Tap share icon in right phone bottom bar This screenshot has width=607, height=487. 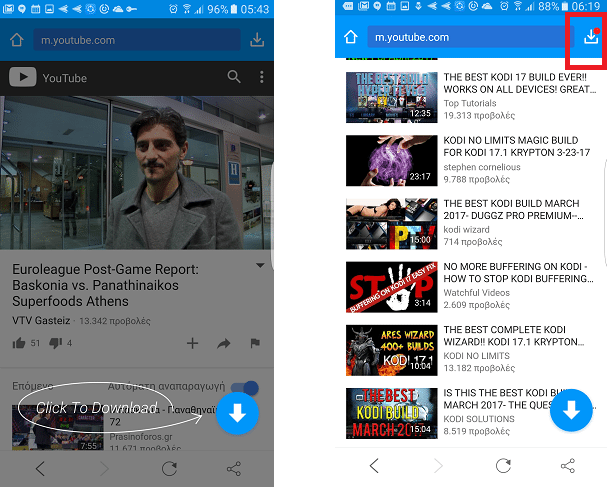click(568, 466)
